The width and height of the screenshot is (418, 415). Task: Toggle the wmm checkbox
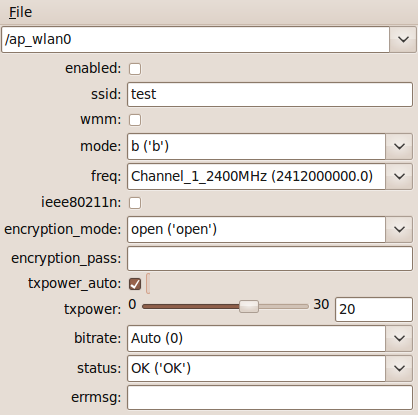point(135,120)
